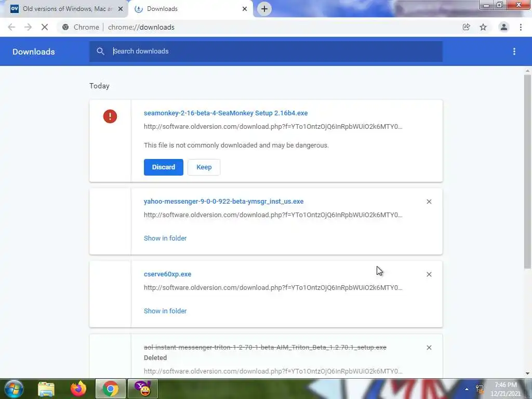Click the aol-instant-messenger source URL
532x399 pixels.
click(x=273, y=371)
